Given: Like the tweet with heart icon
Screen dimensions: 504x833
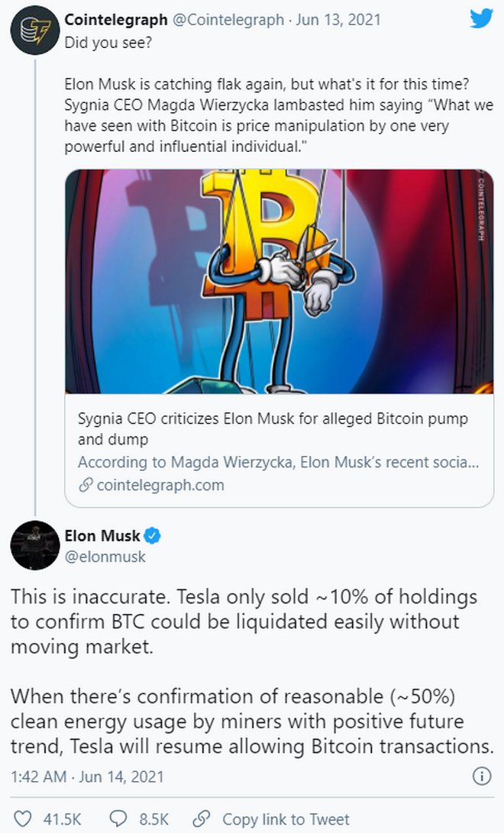Looking at the screenshot, I should pyautogui.click(x=22, y=818).
